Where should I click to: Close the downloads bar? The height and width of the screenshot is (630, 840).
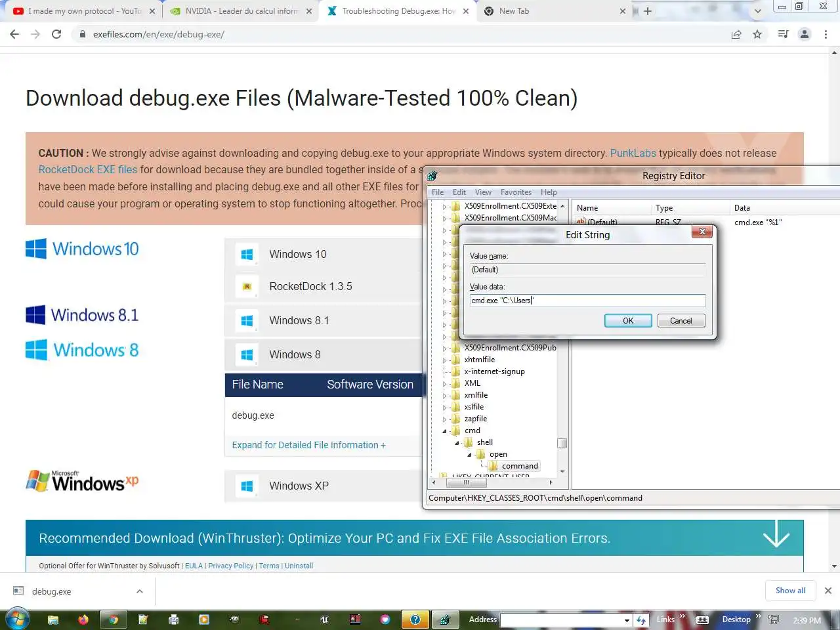(x=828, y=591)
